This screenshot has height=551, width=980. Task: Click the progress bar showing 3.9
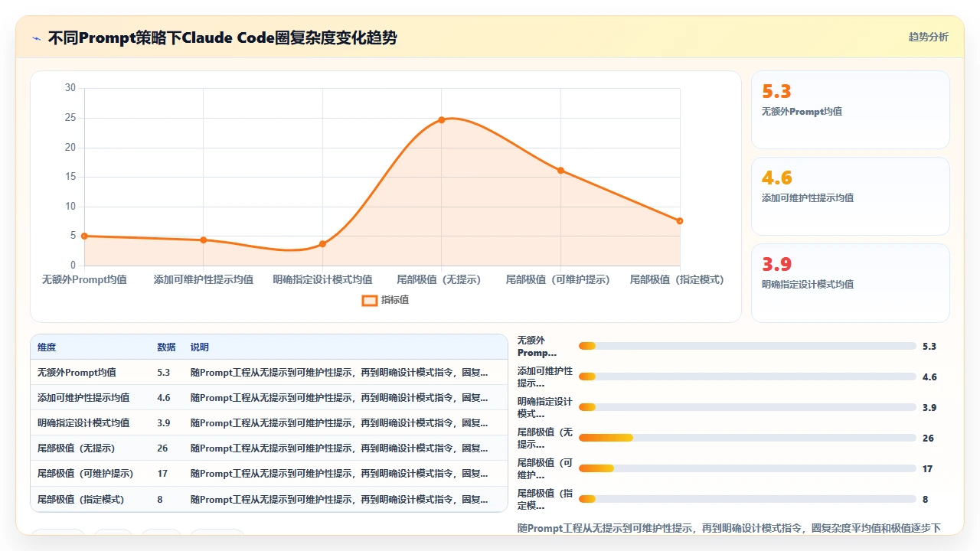(747, 407)
